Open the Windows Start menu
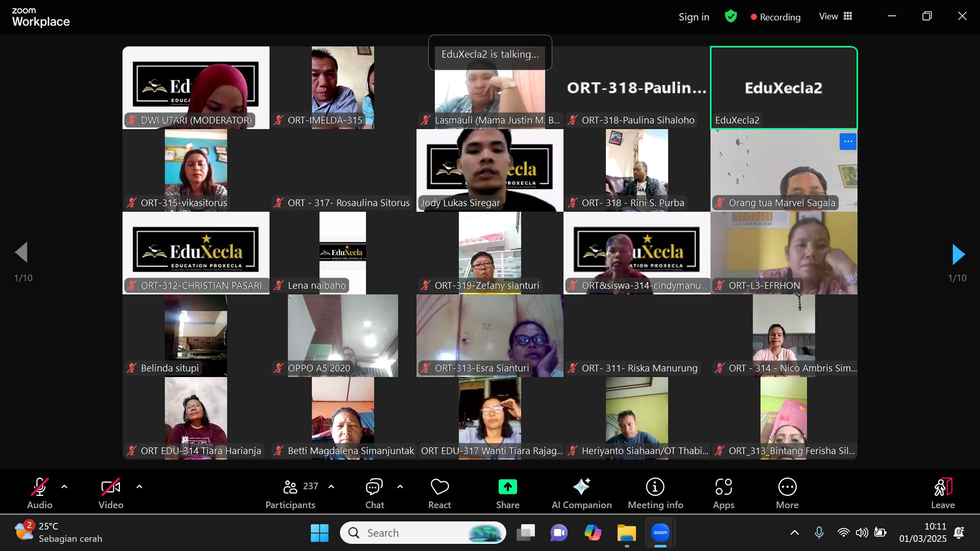The width and height of the screenshot is (980, 551). click(320, 533)
